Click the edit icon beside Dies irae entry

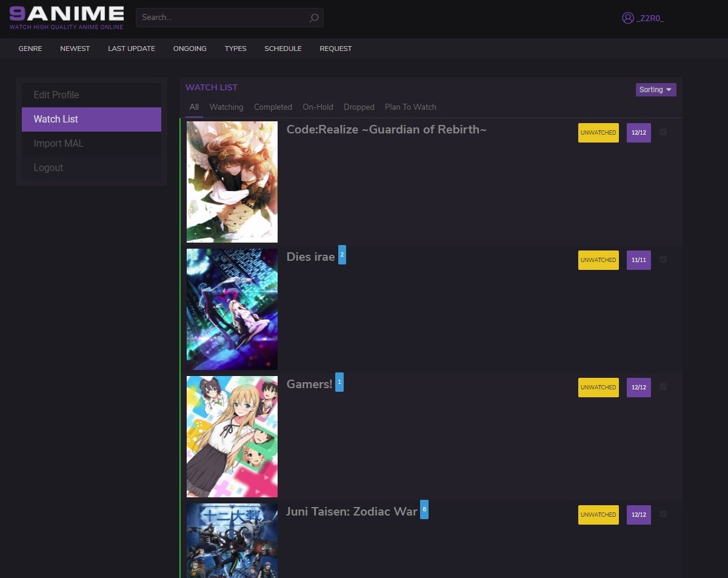point(663,259)
